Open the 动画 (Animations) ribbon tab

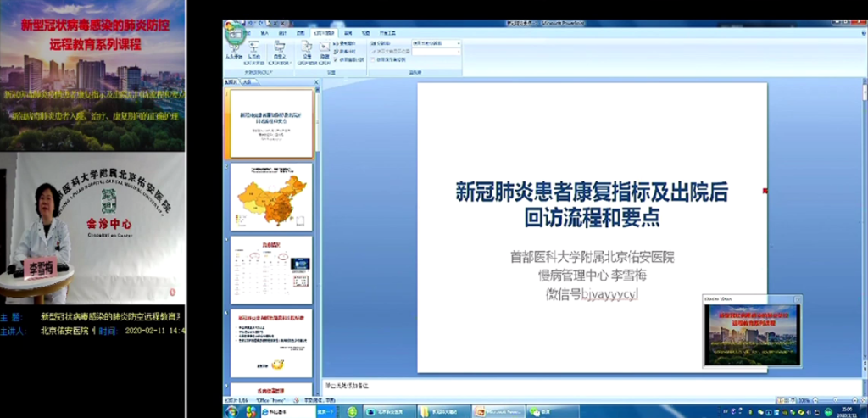click(300, 33)
